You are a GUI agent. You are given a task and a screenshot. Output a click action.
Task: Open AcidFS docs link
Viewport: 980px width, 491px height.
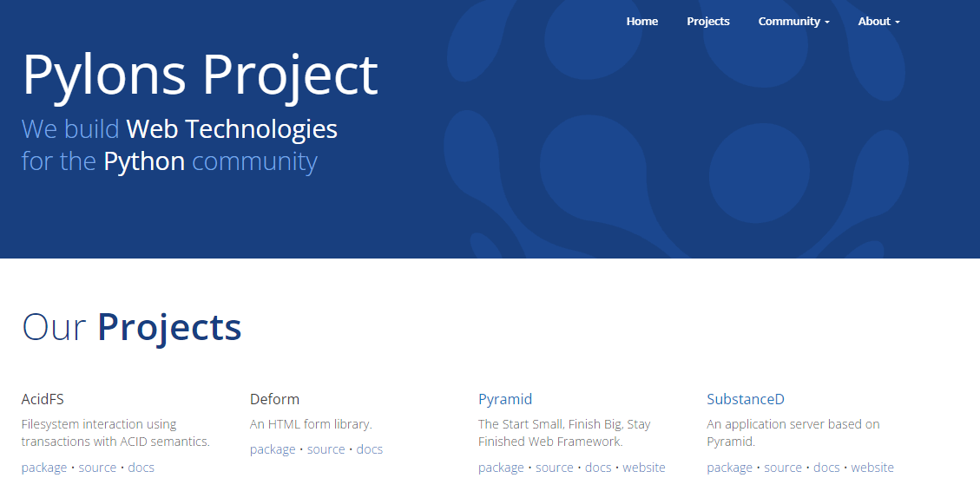pos(141,468)
